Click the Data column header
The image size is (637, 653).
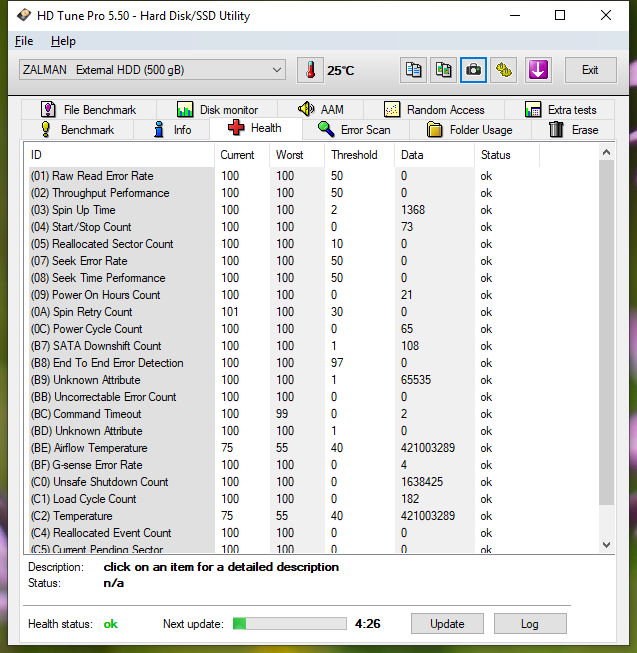pyautogui.click(x=434, y=155)
